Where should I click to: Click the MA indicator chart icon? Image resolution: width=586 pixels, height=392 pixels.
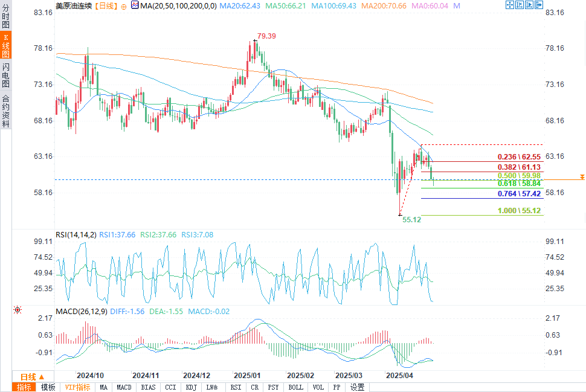tap(135, 5)
